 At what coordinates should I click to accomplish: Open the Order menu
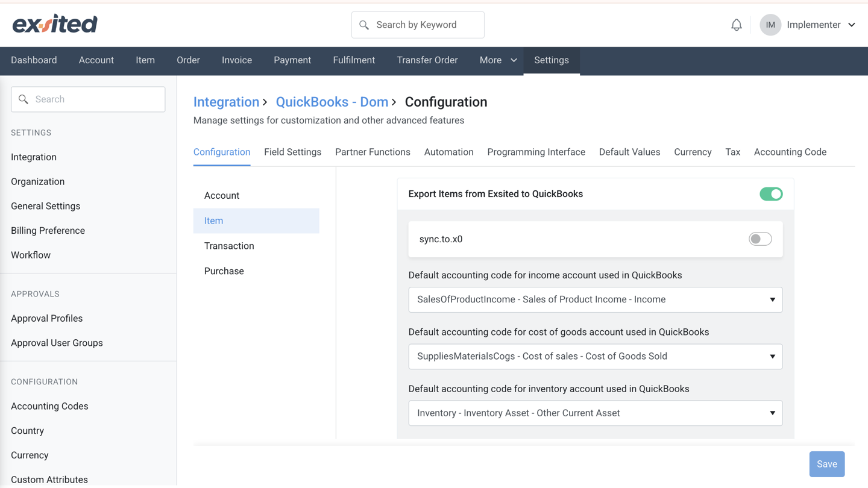[x=188, y=60]
